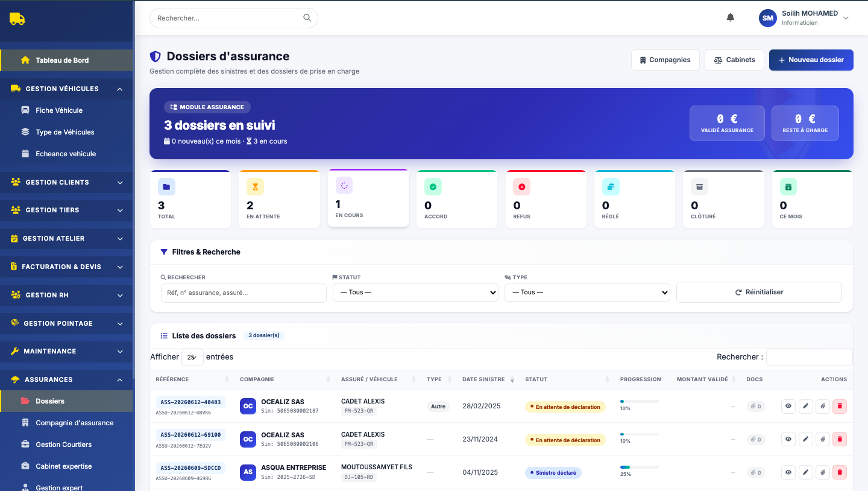Click the OC company badge for ASS-20260612-69100

point(248,439)
